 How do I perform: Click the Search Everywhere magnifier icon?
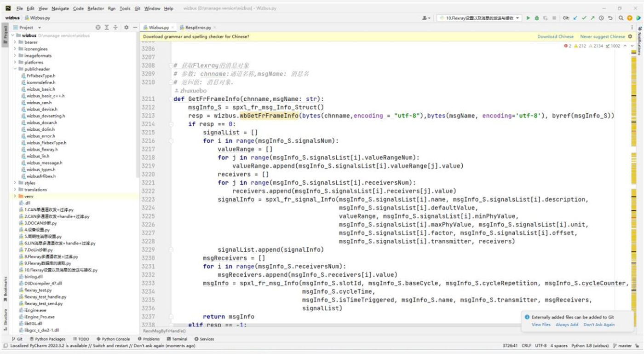tap(621, 18)
